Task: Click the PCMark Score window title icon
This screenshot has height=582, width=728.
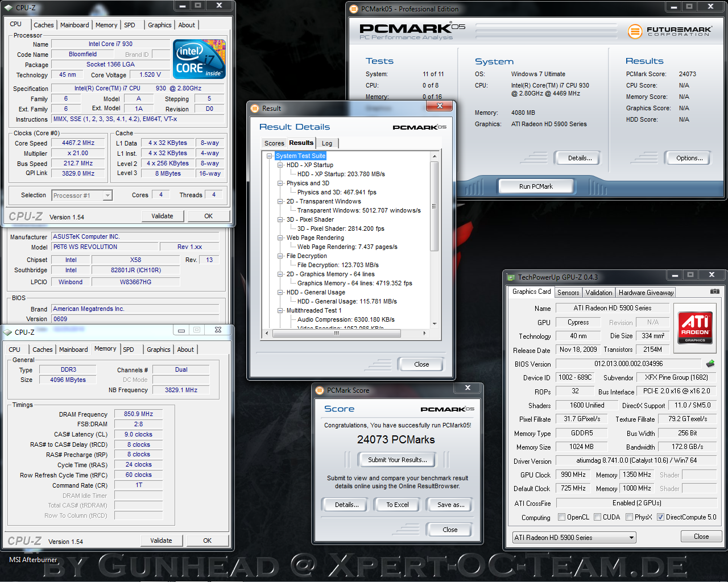Action: click(x=320, y=390)
